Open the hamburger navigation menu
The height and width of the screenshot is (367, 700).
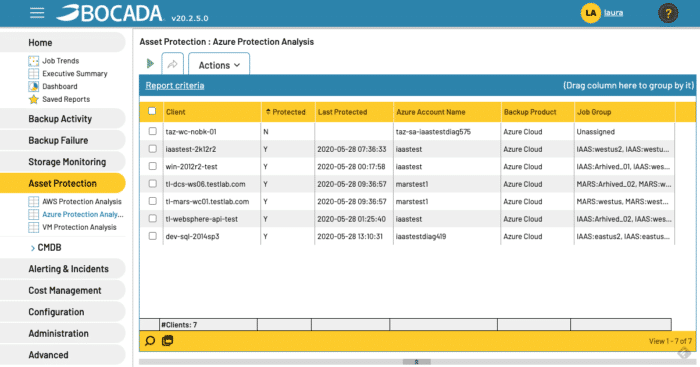(x=37, y=13)
